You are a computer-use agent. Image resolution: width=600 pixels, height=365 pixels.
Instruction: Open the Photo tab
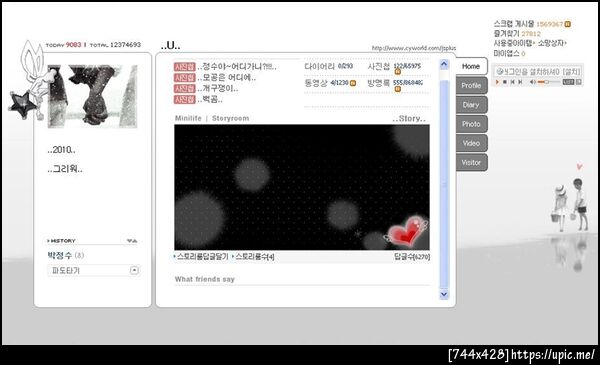(471, 124)
